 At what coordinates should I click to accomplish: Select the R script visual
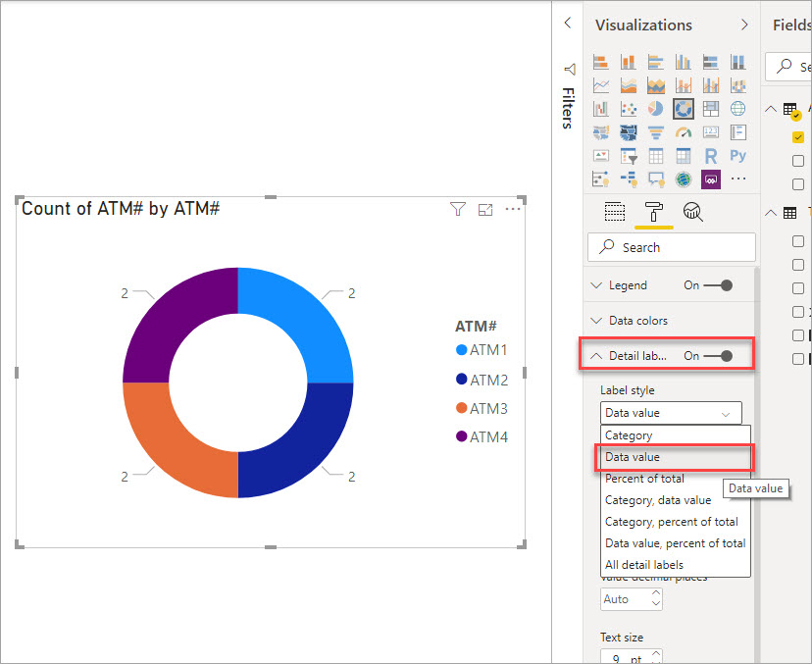[710, 155]
